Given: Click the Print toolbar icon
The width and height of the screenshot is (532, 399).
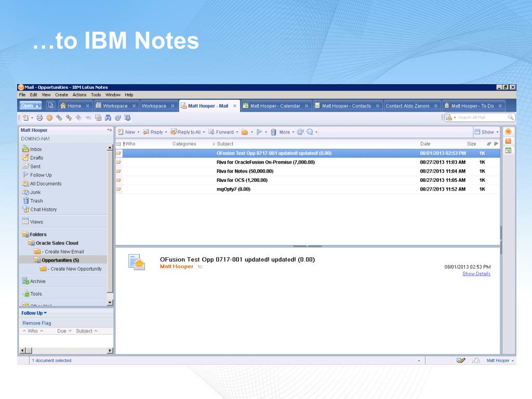Looking at the screenshot, I should pyautogui.click(x=39, y=118).
